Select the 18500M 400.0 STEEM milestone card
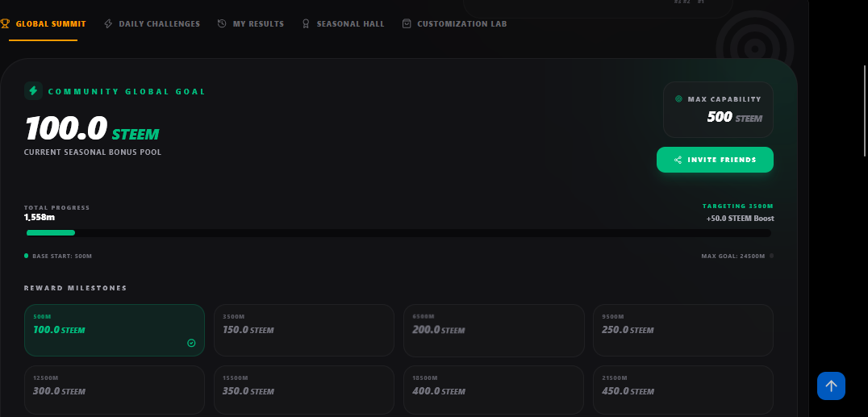Screen dimensions: 868x417 (x=494, y=390)
